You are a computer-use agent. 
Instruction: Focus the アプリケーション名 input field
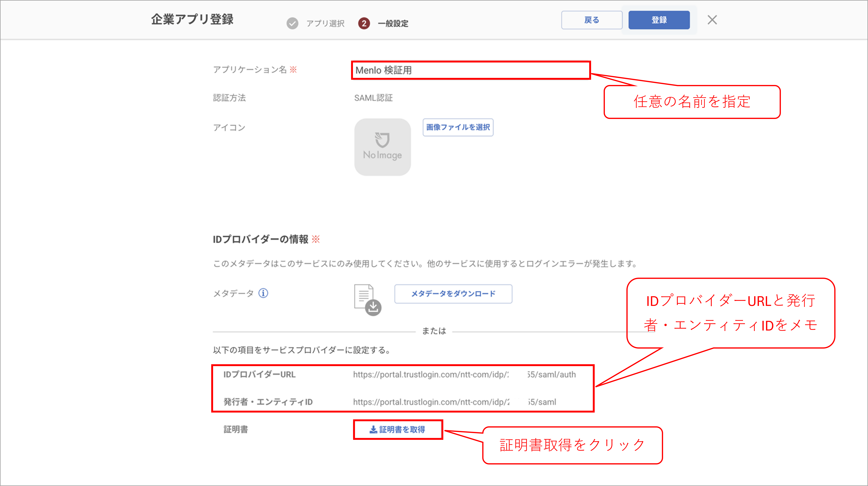click(471, 70)
